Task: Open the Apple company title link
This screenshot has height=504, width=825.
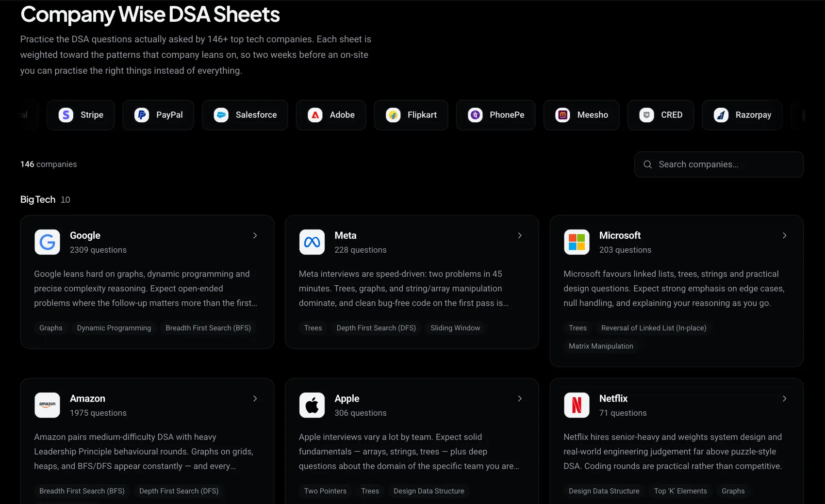Action: click(x=347, y=398)
